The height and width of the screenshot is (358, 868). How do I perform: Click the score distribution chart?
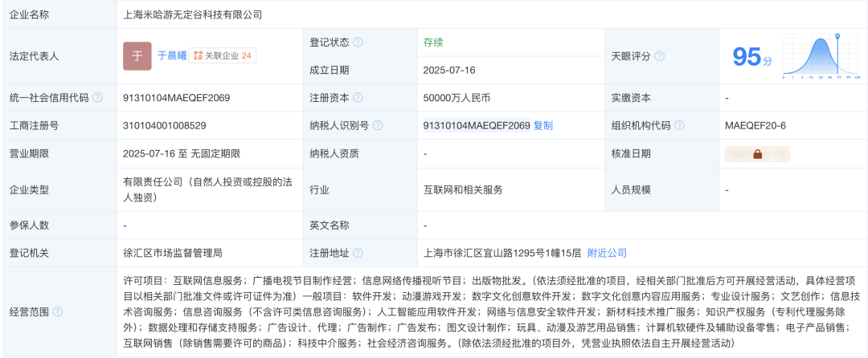[x=821, y=56]
